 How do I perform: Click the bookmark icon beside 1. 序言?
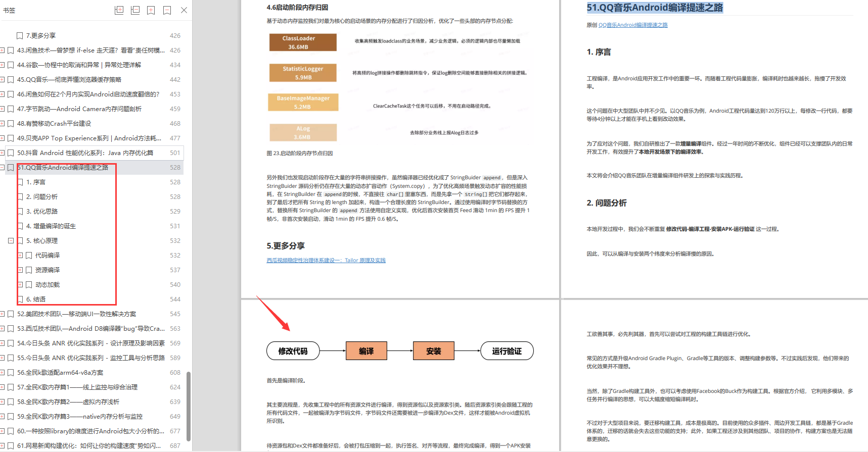click(x=20, y=182)
